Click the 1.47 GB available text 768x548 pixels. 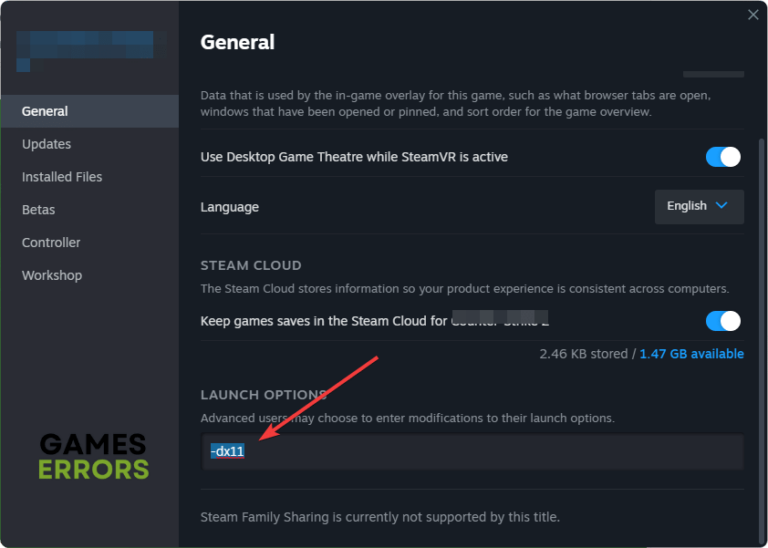coord(691,354)
